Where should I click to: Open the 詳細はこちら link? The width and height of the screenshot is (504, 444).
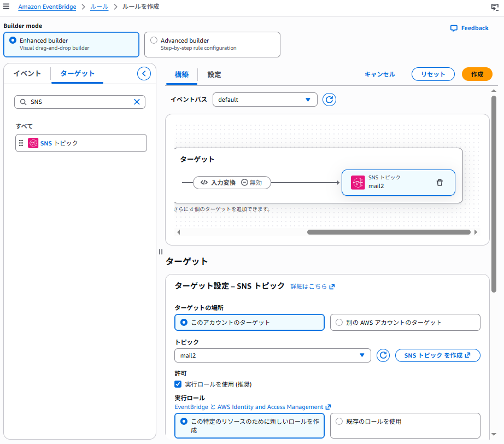click(x=313, y=287)
